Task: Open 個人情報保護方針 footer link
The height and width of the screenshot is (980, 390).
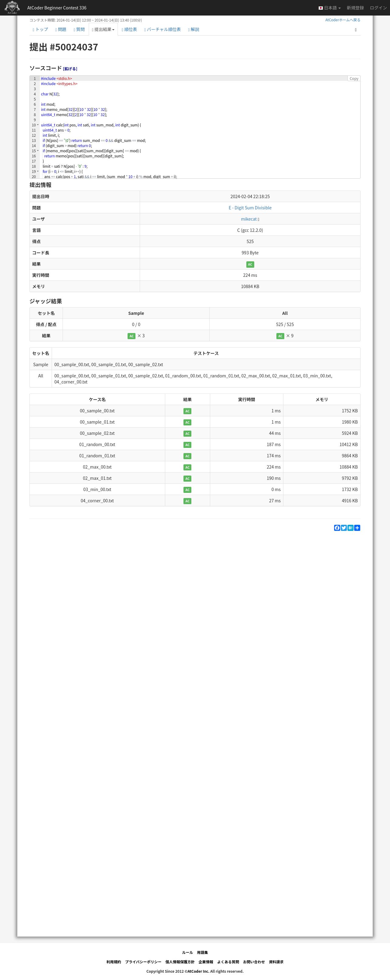Action: pos(180,962)
